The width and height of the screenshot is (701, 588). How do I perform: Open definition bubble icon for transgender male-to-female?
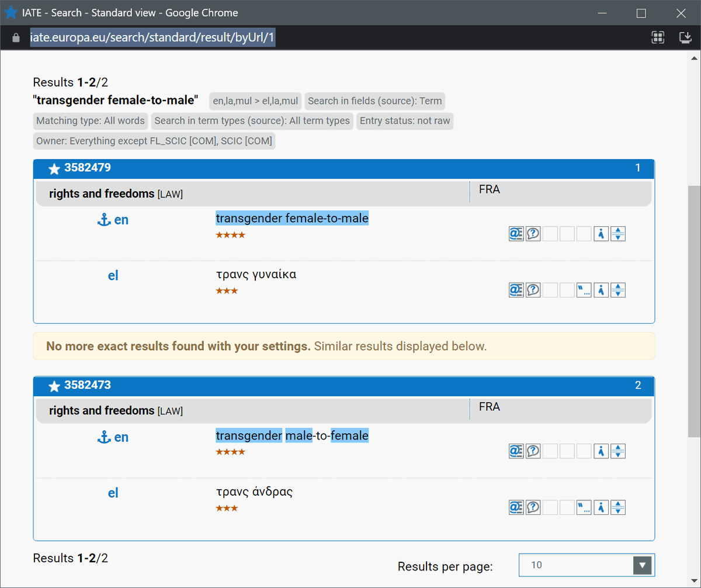click(x=533, y=451)
